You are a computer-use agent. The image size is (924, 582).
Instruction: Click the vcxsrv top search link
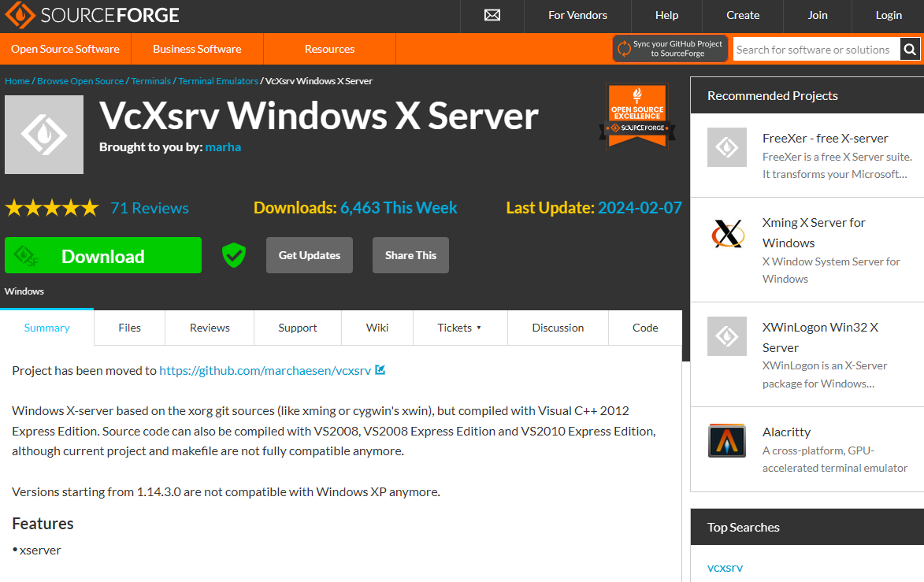click(x=725, y=568)
